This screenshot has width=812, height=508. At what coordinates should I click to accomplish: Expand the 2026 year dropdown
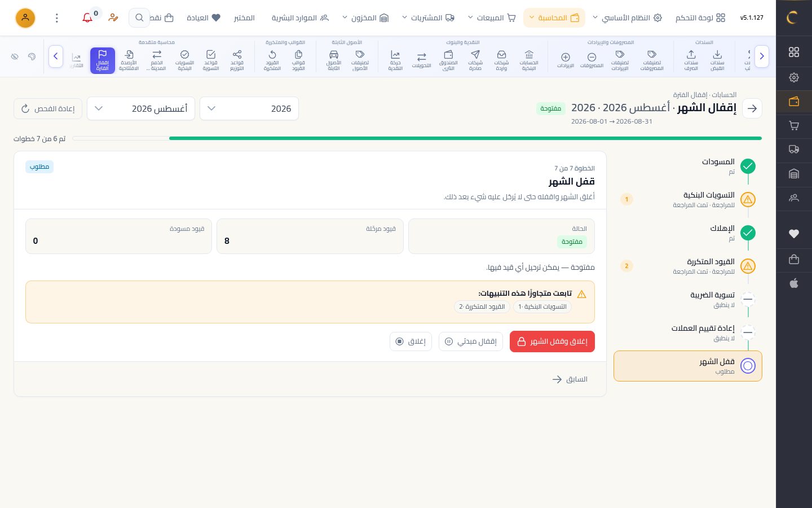(x=249, y=108)
